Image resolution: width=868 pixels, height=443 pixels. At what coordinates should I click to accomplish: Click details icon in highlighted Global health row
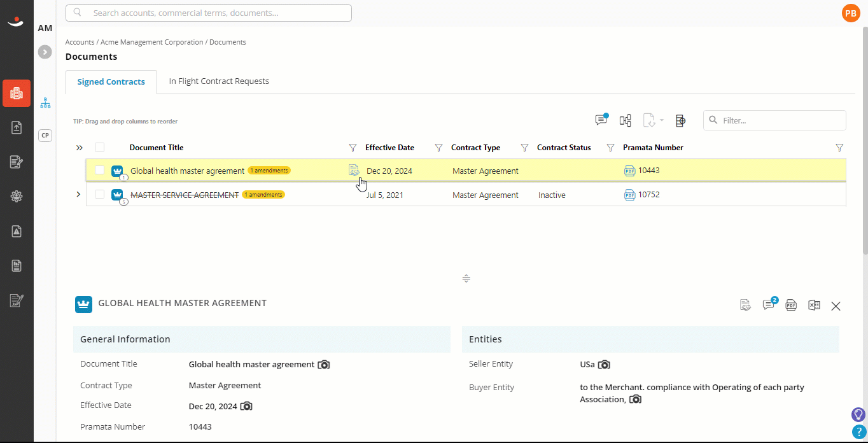tap(354, 170)
